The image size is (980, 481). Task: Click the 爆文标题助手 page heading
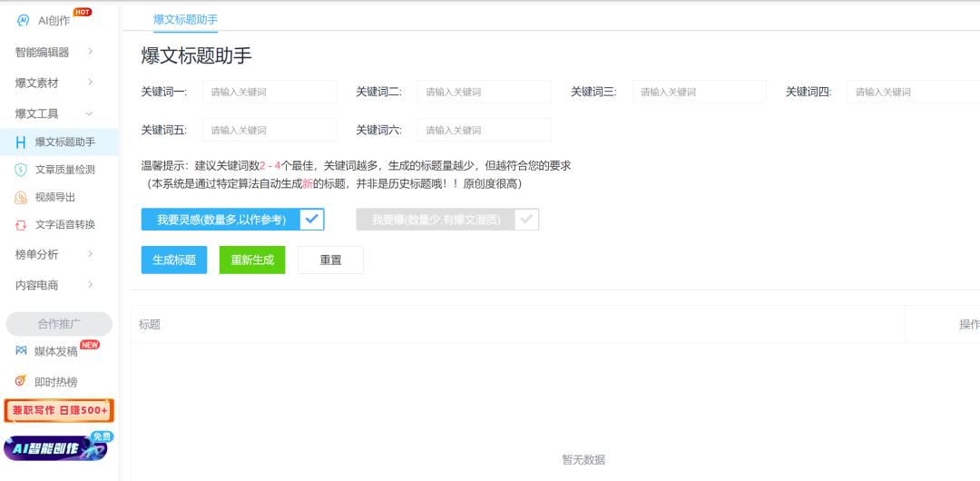coord(196,55)
